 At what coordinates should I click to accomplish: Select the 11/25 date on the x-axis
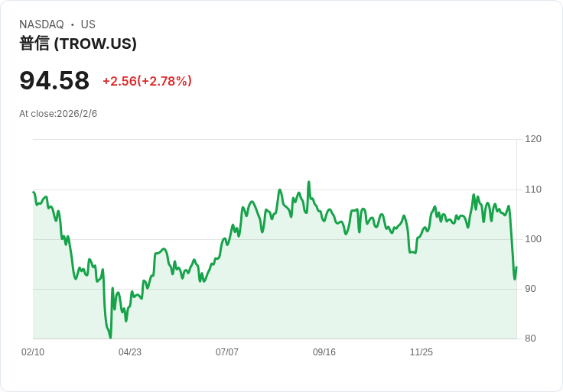pos(421,352)
